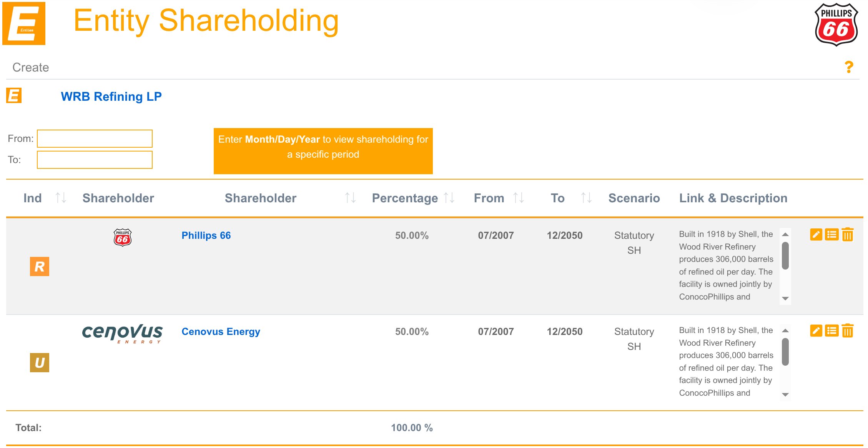The image size is (868, 448).
Task: Click the U indicator badge in Cenovus Energy row
Action: pyautogui.click(x=40, y=363)
